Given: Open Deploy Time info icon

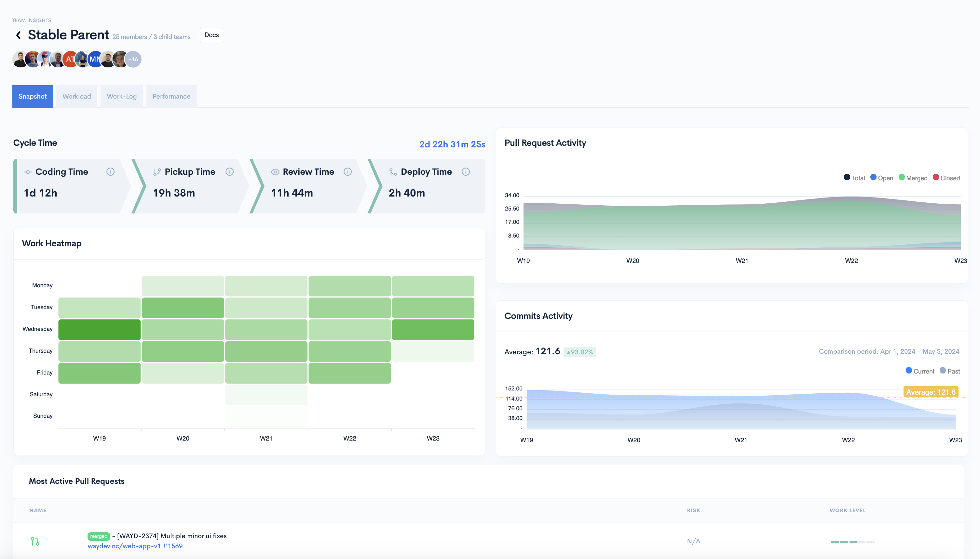Looking at the screenshot, I should (466, 171).
